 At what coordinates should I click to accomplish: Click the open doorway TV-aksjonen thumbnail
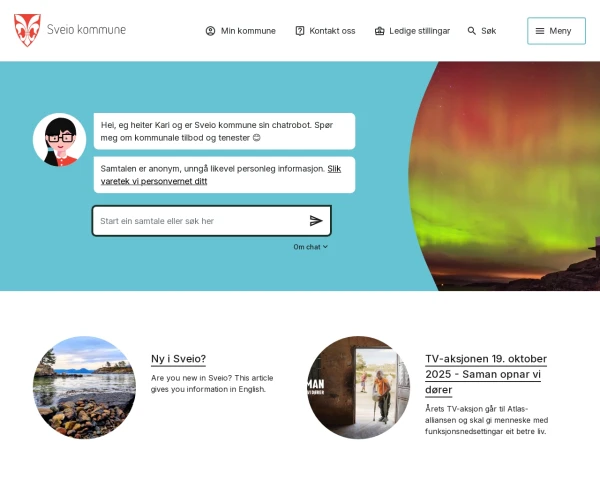[x=359, y=387]
